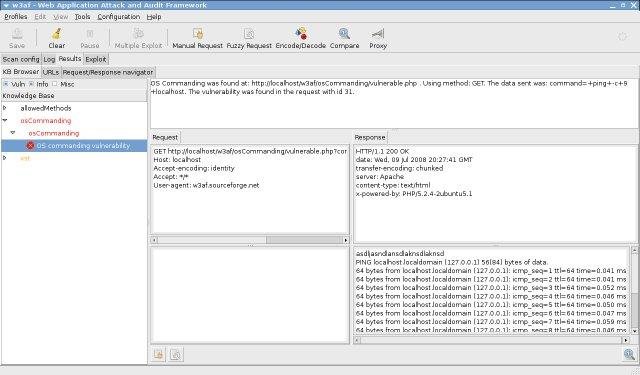Switch to the Scan config tab
The image size is (640, 375).
[21, 59]
